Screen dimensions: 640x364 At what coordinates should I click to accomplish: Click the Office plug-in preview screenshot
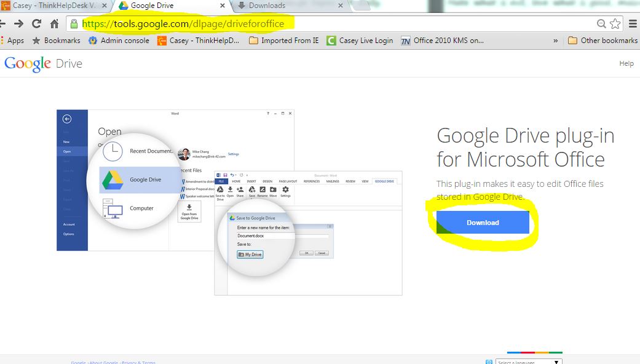click(x=229, y=202)
